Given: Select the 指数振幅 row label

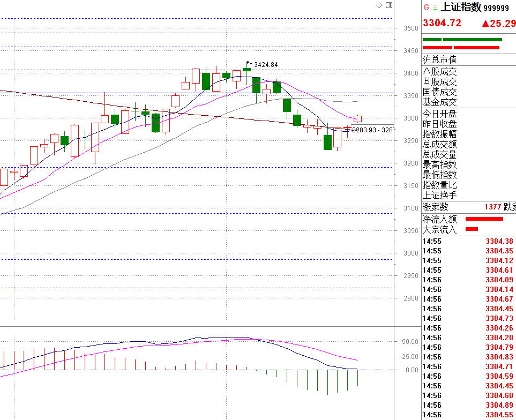Looking at the screenshot, I should [x=440, y=134].
